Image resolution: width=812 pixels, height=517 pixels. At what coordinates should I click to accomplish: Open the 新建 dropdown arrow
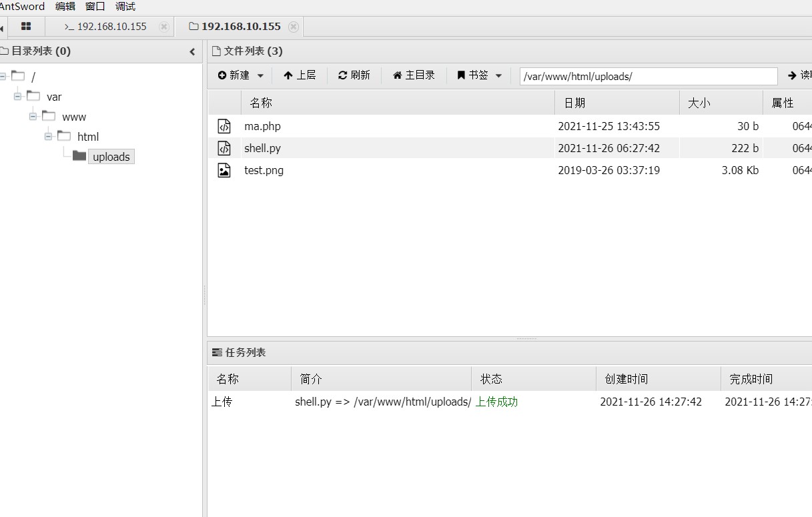click(x=260, y=76)
